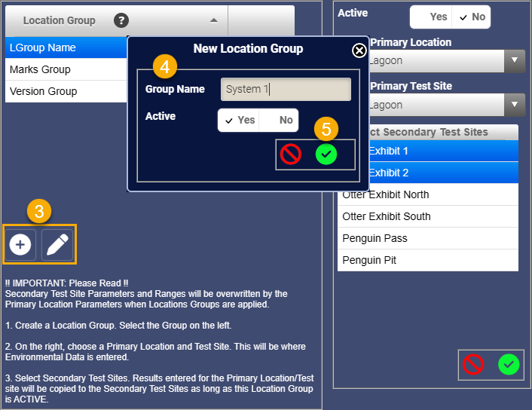Edit selected group with the pencil icon
Viewport: 532px width, 410px height.
tap(57, 245)
